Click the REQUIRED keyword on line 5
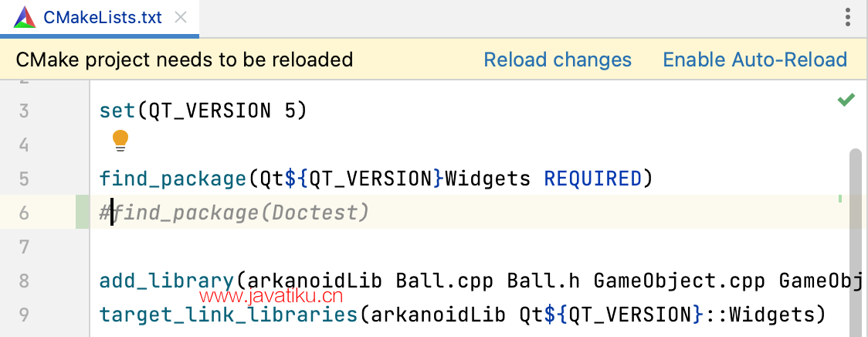Viewport: 868px width, 337px height. pyautogui.click(x=593, y=179)
